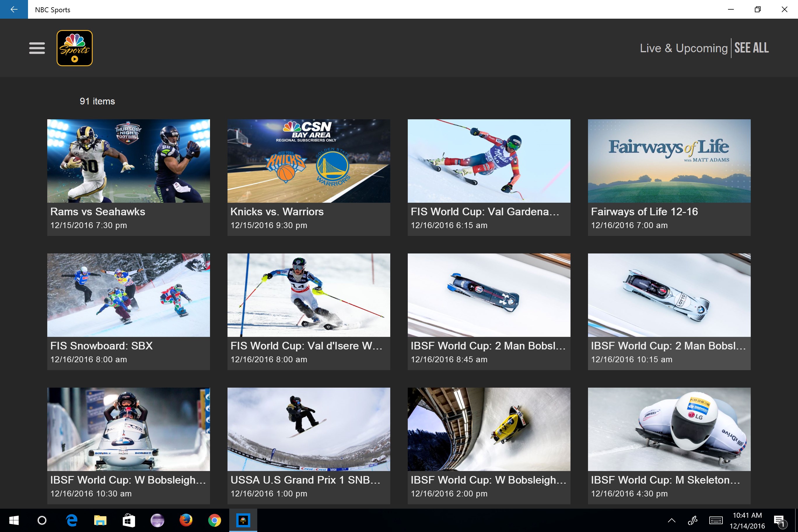798x532 pixels.
Task: Open Google Chrome from the taskbar
Action: point(214,520)
